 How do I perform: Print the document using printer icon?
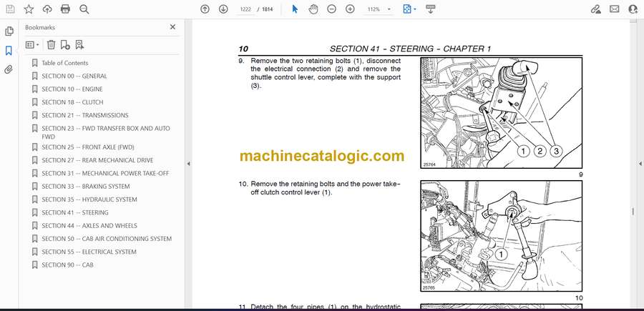pos(66,9)
